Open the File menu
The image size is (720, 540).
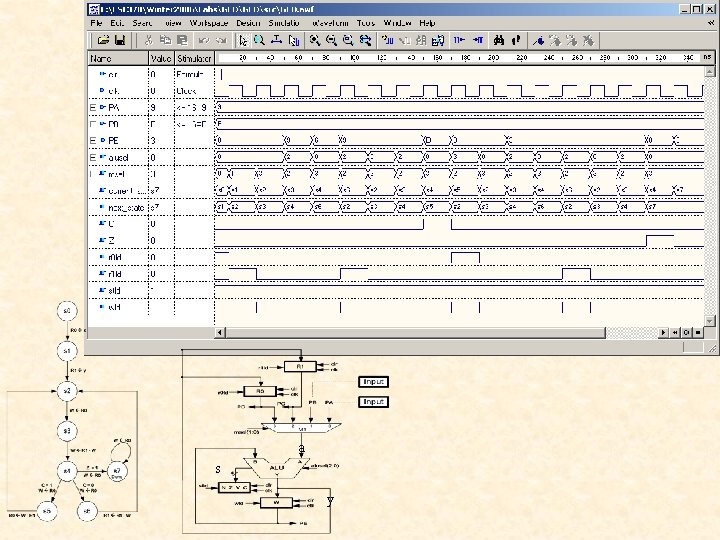(97, 22)
